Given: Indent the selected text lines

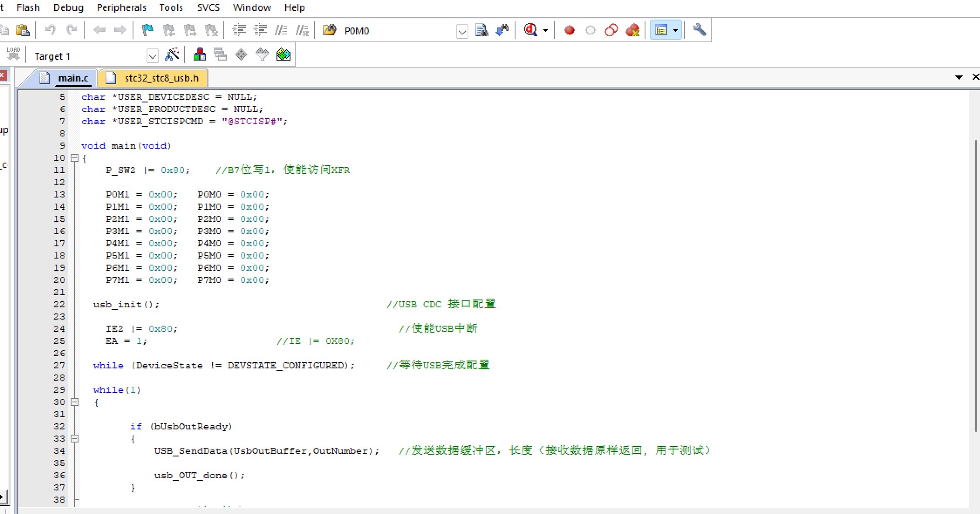Looking at the screenshot, I should (x=239, y=30).
